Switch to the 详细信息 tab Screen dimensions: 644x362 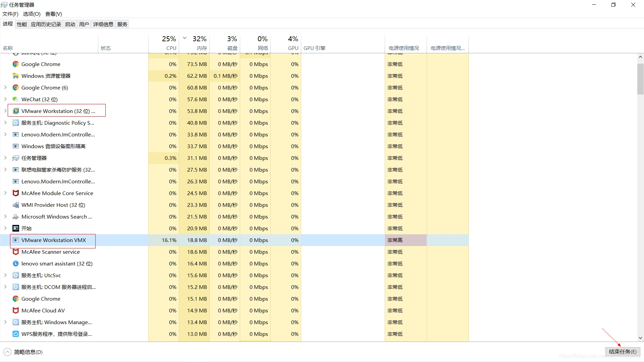[x=103, y=24]
